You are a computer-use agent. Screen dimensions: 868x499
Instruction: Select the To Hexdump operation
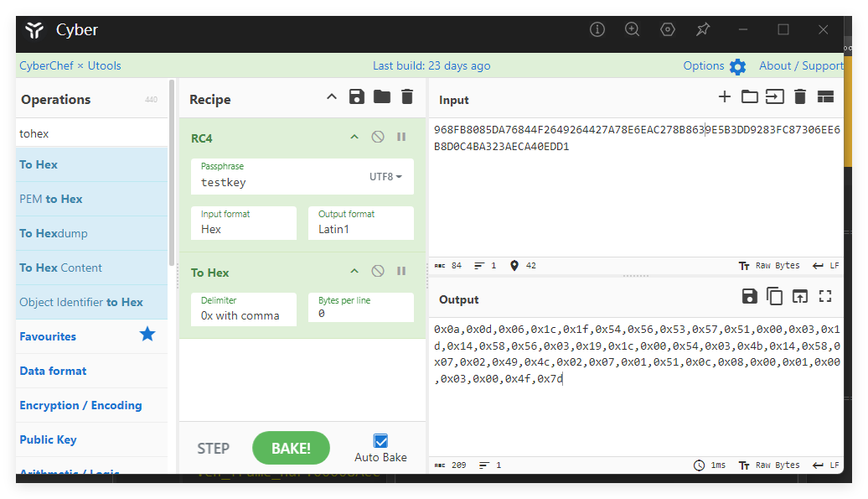(x=92, y=233)
